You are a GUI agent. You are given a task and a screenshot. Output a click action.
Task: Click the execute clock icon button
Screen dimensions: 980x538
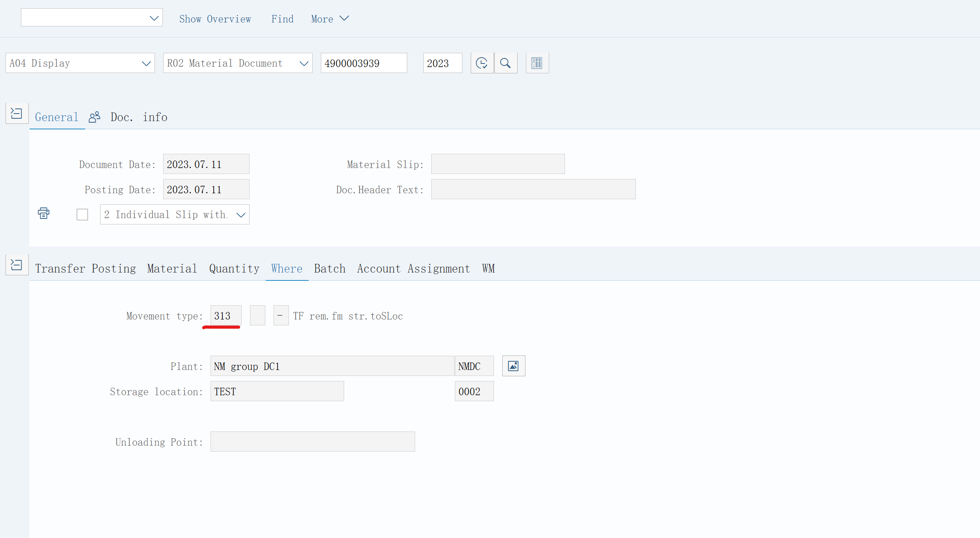[482, 63]
